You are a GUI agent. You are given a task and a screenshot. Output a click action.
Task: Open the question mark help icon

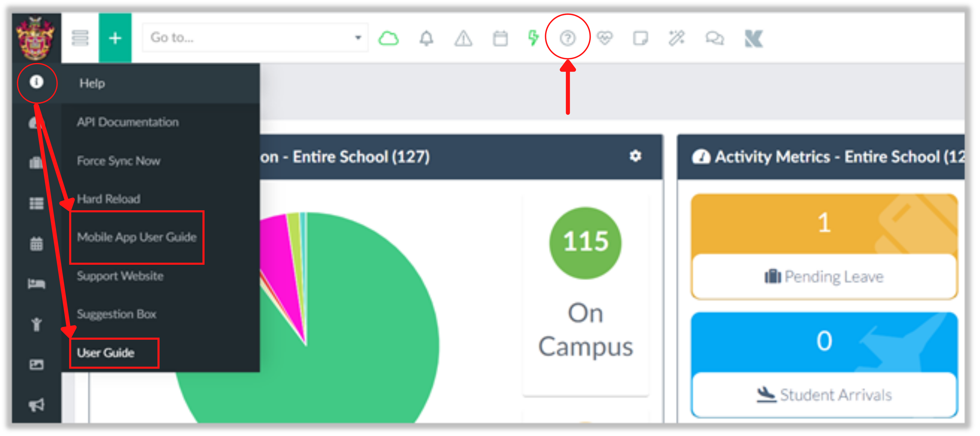tap(567, 38)
